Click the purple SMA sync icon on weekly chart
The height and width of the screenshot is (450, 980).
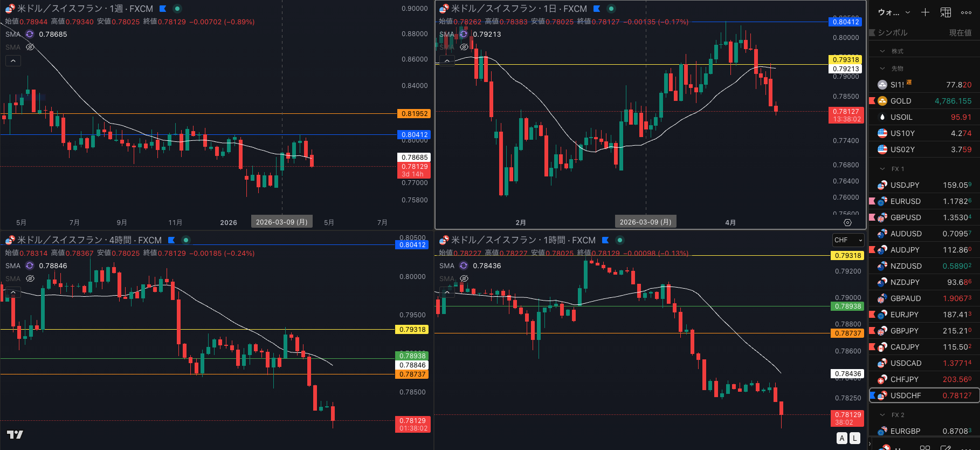coord(30,34)
